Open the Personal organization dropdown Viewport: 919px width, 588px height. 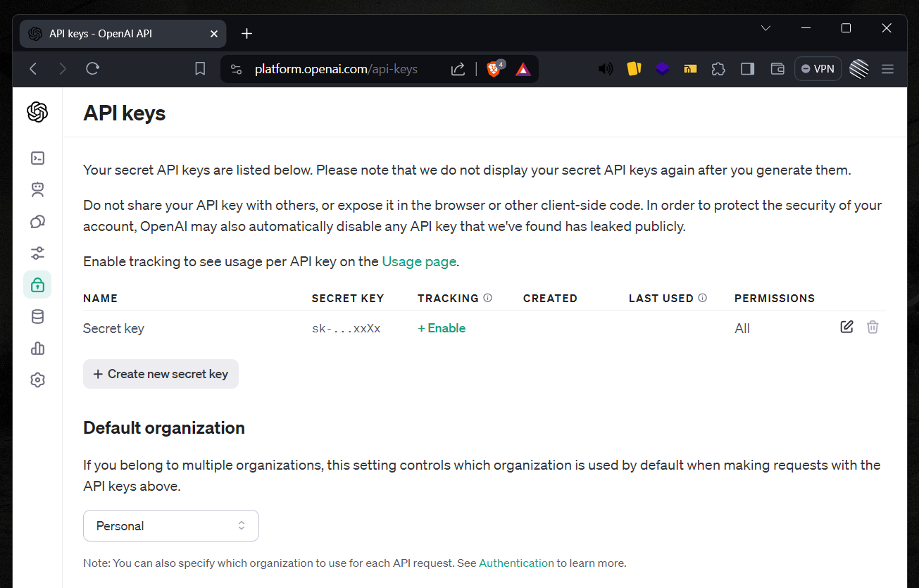click(x=171, y=525)
